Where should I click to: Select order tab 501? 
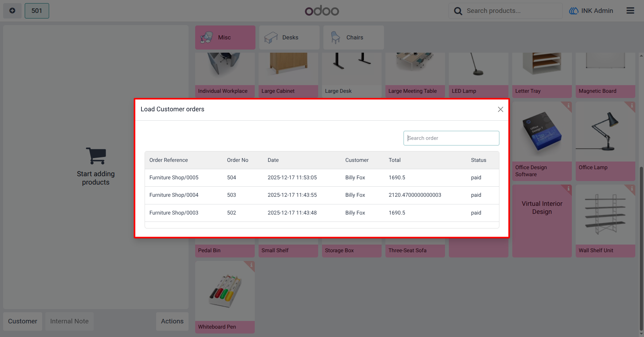pos(37,11)
